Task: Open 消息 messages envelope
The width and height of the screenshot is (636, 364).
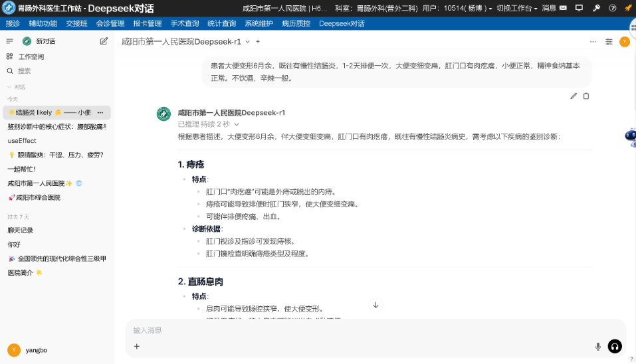Action: (x=554, y=8)
